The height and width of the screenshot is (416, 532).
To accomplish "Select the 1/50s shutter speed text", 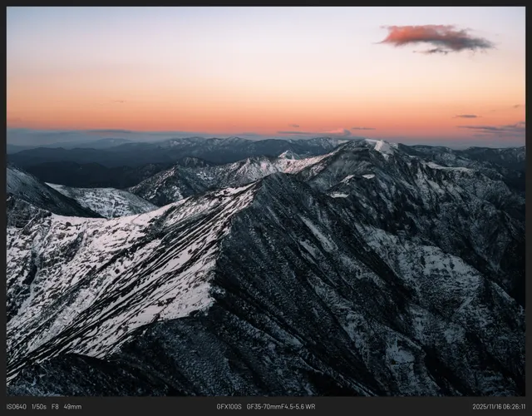I will tap(39, 407).
